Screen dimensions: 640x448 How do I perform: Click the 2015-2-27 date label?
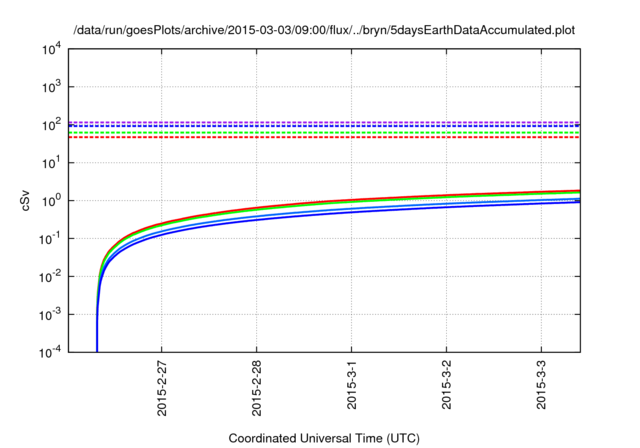pos(162,388)
